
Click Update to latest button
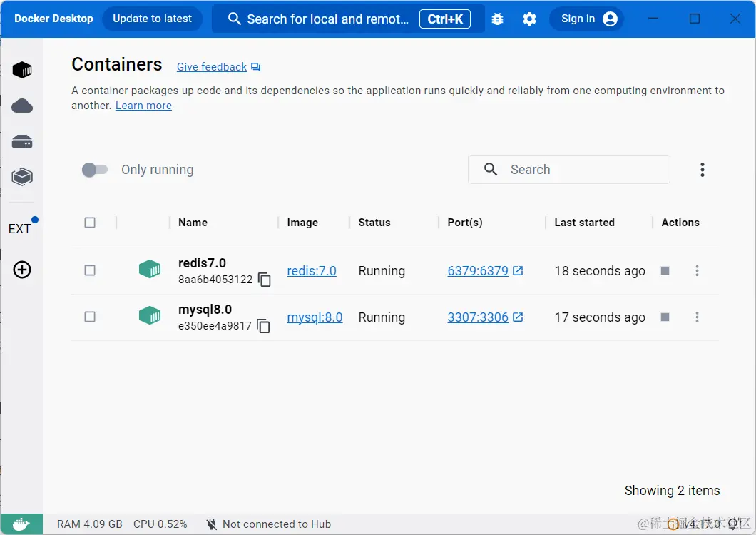click(x=153, y=19)
